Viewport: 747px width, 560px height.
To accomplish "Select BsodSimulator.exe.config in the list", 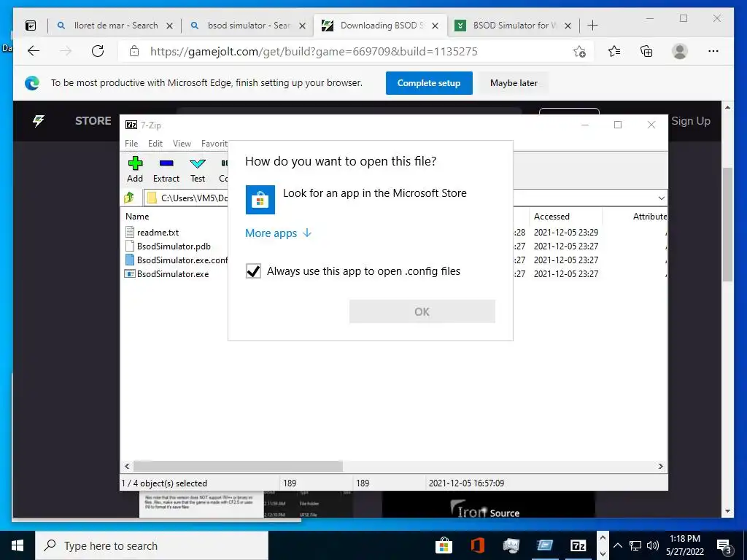I will [177, 260].
